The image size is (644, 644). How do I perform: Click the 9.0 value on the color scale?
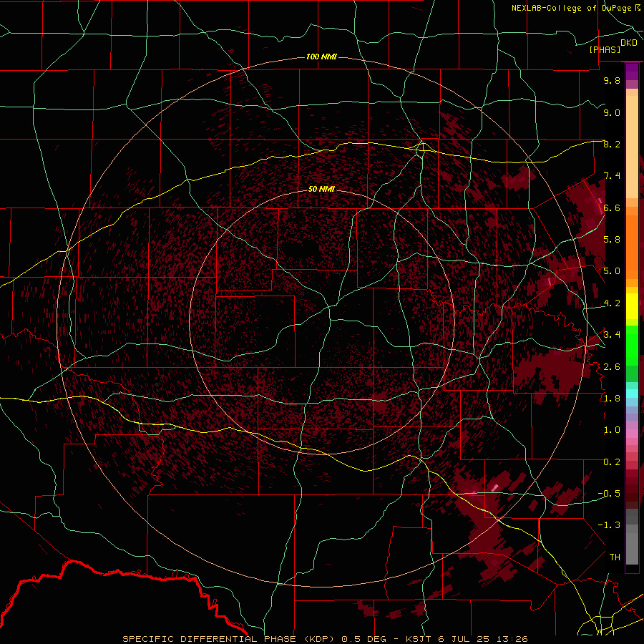click(612, 113)
